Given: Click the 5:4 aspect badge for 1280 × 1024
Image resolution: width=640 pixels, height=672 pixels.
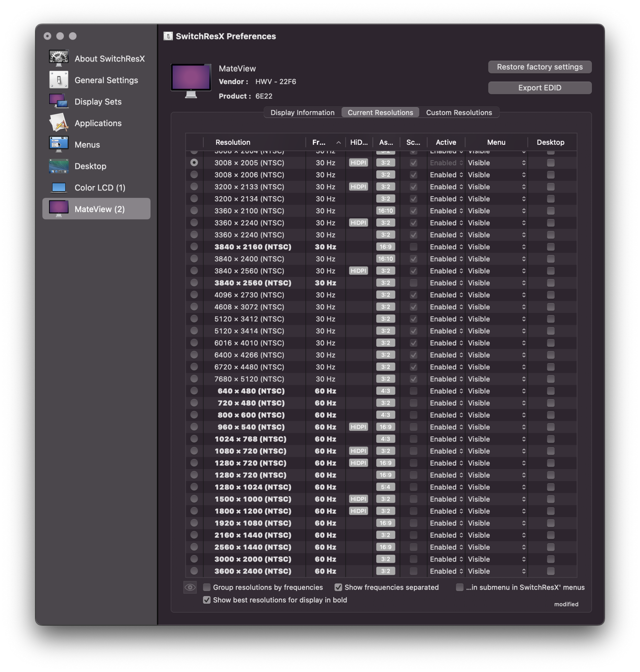Looking at the screenshot, I should pyautogui.click(x=385, y=487).
